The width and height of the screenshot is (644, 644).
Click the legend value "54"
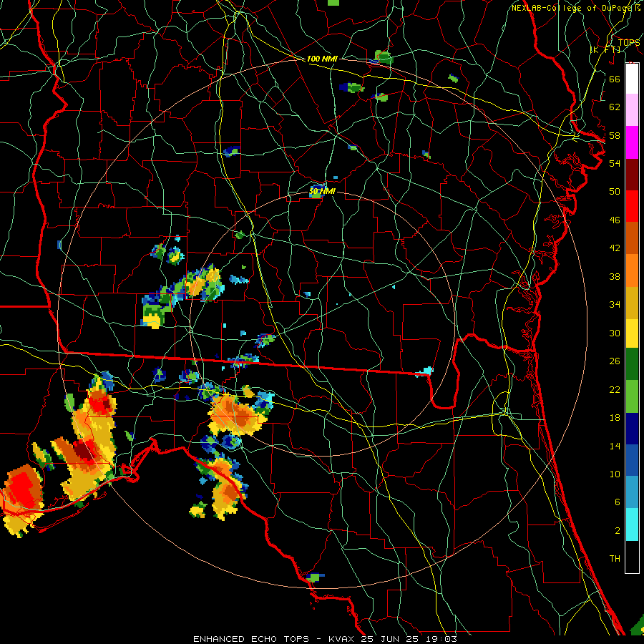coord(615,163)
